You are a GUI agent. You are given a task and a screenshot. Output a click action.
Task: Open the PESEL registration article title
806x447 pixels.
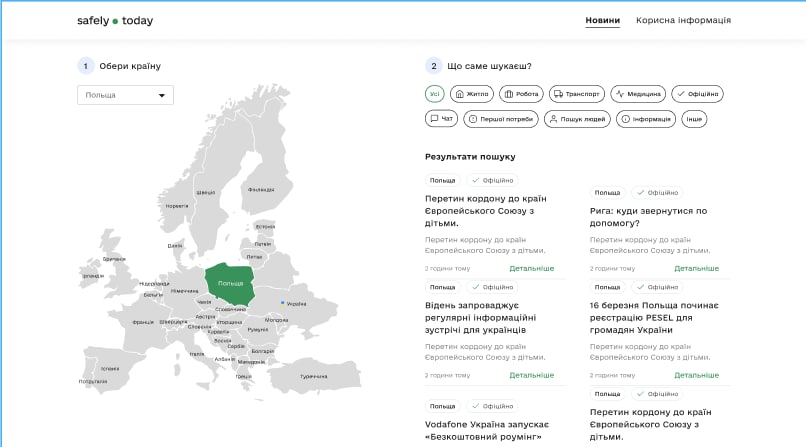[x=655, y=317]
